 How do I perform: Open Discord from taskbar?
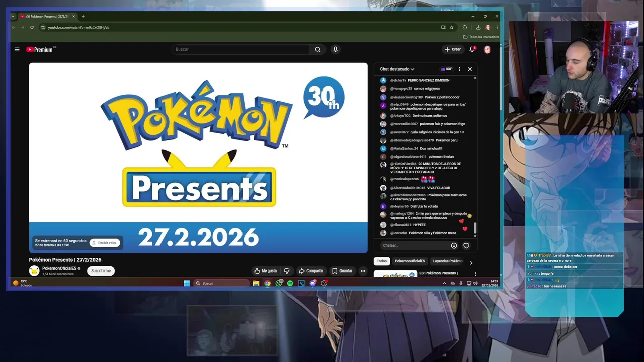pyautogui.click(x=313, y=283)
